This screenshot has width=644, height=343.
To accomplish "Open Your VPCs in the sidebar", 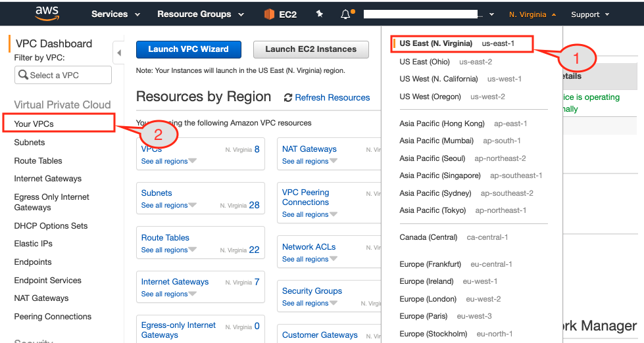I will (34, 124).
